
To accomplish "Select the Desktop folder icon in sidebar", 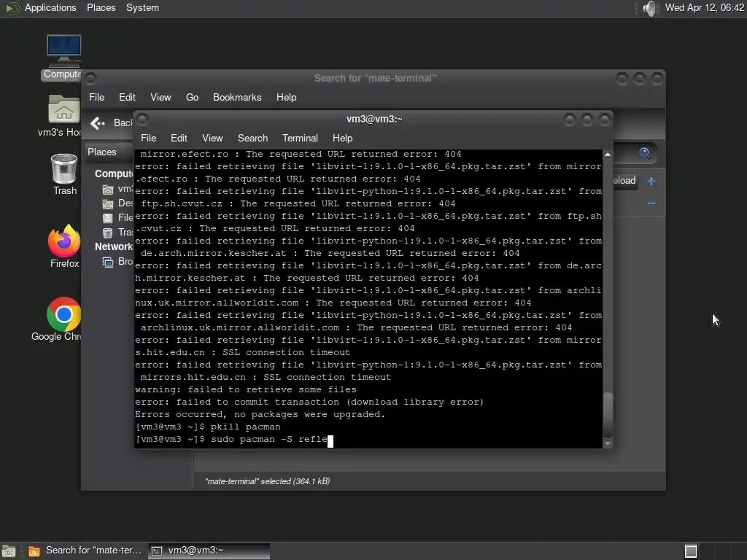I will pos(108,204).
